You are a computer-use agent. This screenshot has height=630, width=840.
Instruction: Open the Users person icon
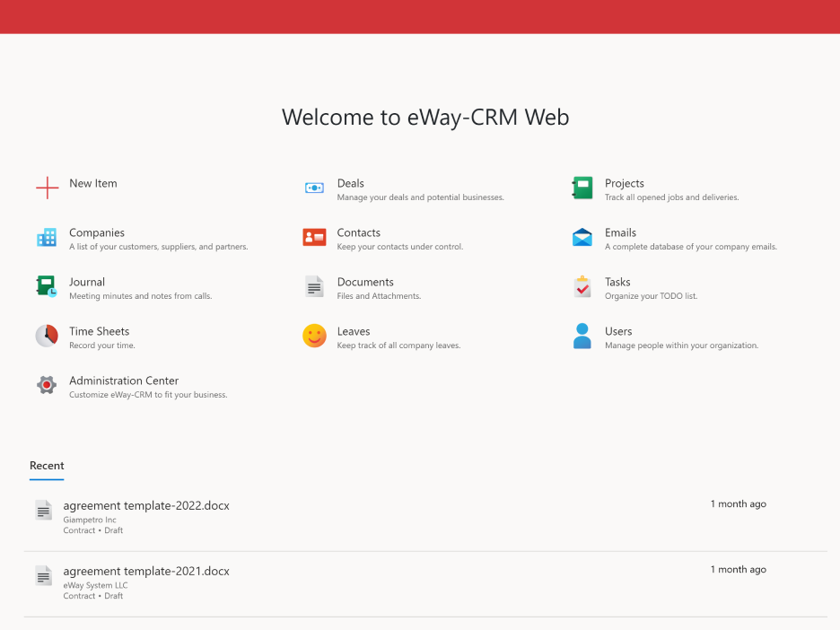(582, 336)
